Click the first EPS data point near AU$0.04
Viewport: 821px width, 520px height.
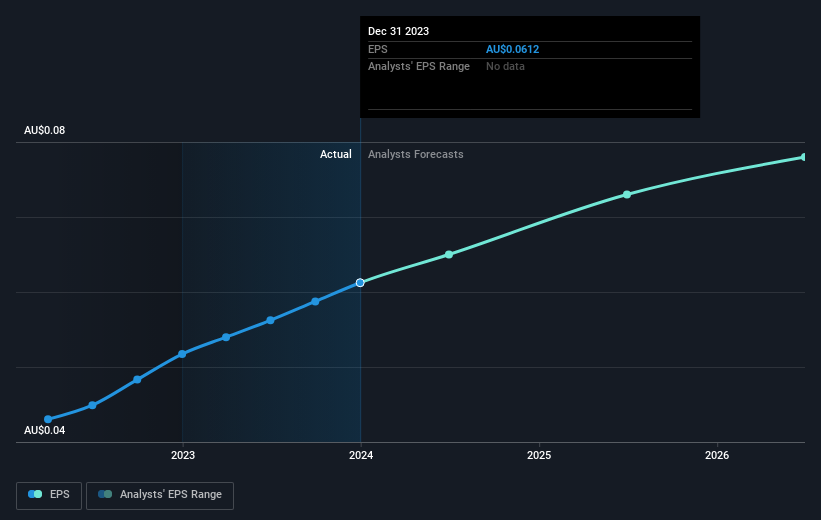click(48, 419)
